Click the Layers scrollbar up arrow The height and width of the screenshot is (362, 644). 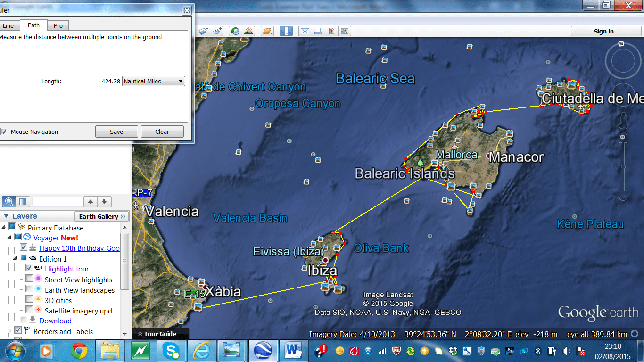click(125, 228)
